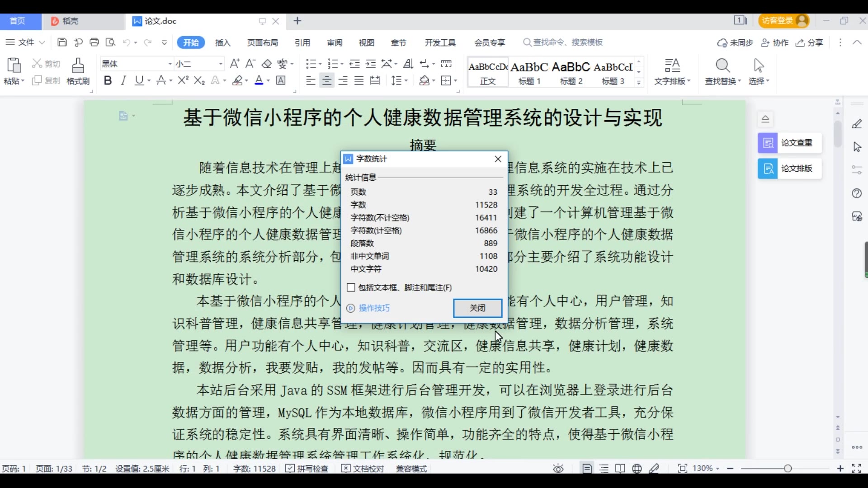
Task: Open the thesis layout panel
Action: [x=790, y=169]
